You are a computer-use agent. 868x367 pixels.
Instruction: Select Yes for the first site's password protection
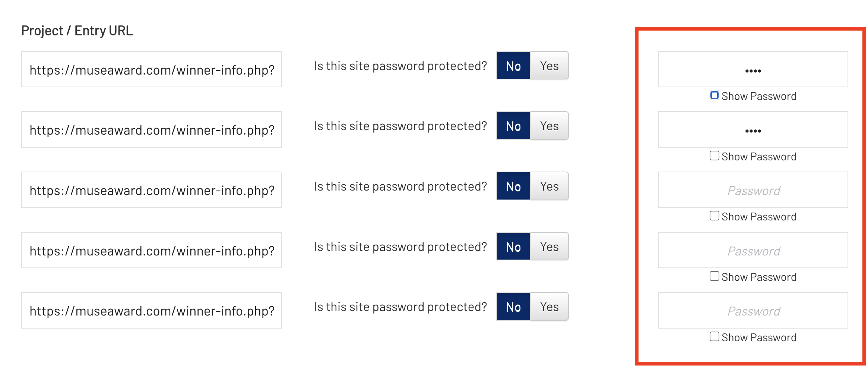pos(549,66)
